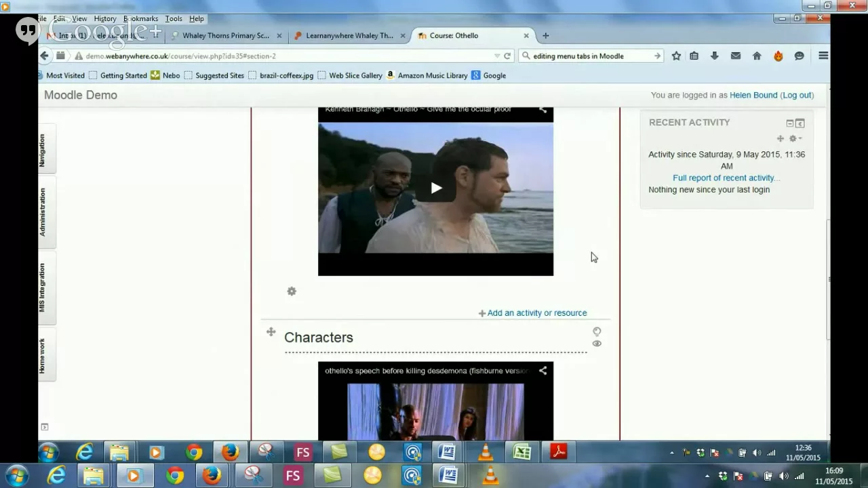Click the Moodle Demo site title
Image resolution: width=868 pixels, height=488 pixels.
[81, 95]
